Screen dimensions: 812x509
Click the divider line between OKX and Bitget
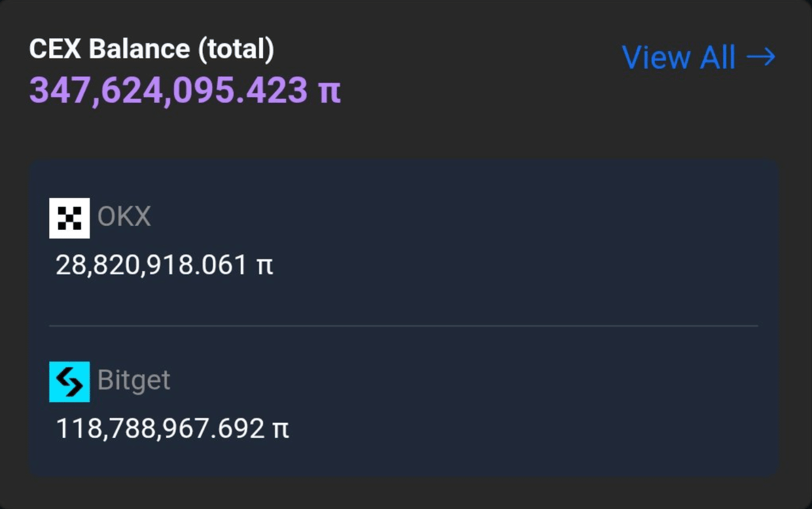(403, 326)
